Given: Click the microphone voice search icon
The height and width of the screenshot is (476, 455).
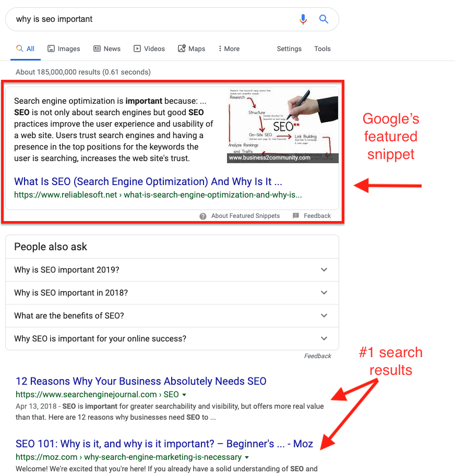Looking at the screenshot, I should [303, 19].
